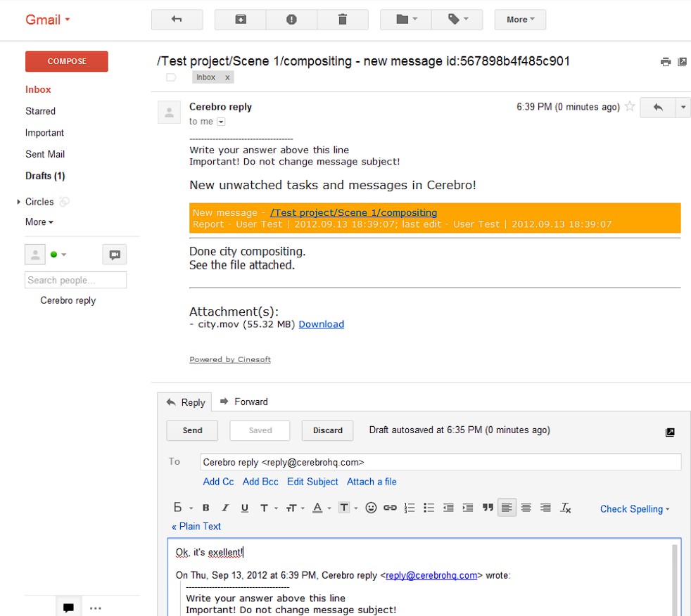
Task: Print the entire conversation
Action: coord(666,62)
